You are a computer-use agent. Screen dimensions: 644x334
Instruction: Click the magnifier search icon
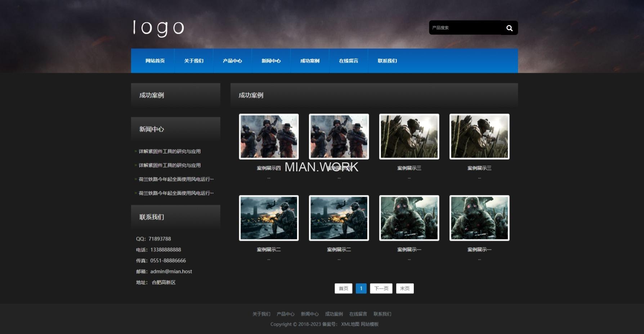click(509, 28)
